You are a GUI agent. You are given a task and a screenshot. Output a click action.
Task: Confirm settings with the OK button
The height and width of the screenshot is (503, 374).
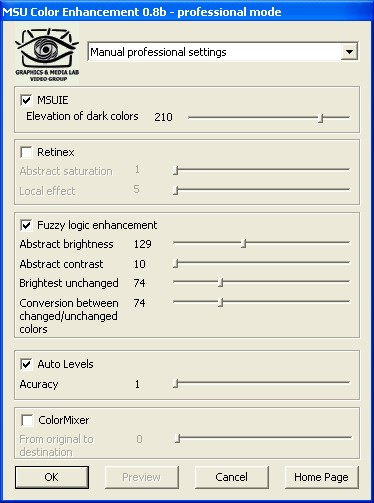52,477
